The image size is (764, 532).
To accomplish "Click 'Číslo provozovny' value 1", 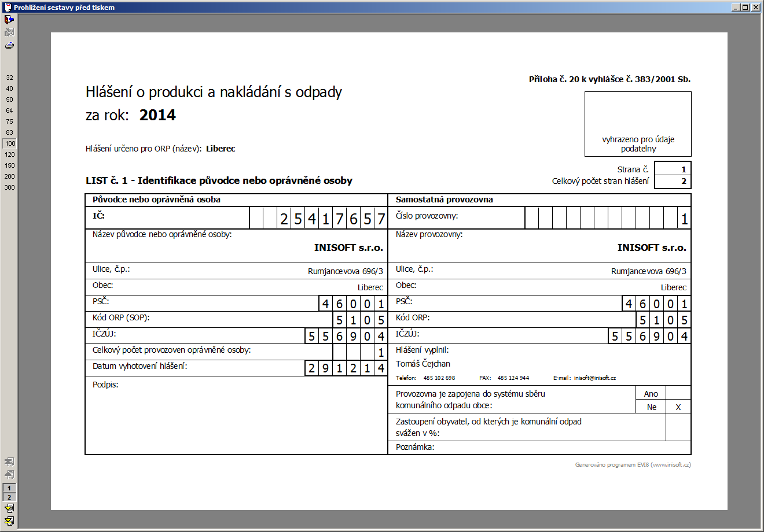I will pyautogui.click(x=684, y=219).
